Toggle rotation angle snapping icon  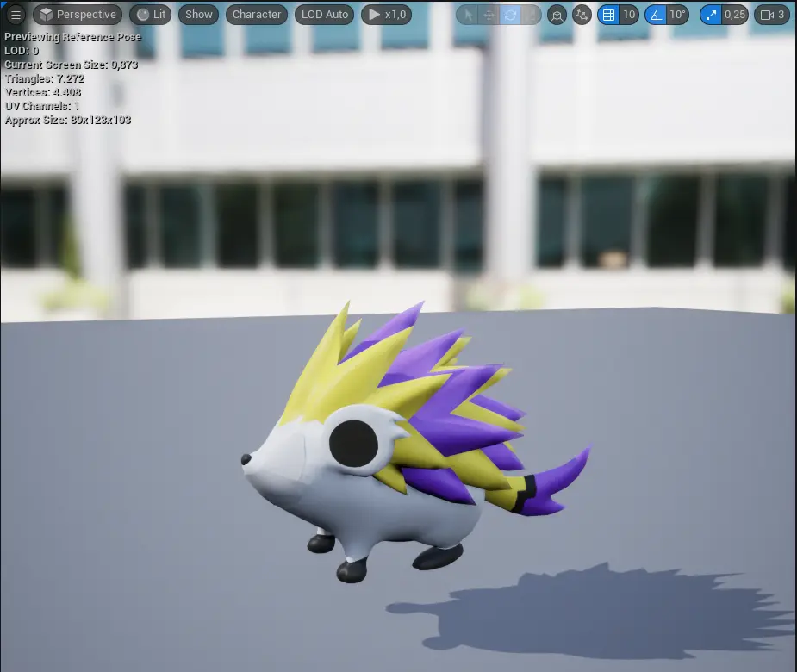[656, 16]
